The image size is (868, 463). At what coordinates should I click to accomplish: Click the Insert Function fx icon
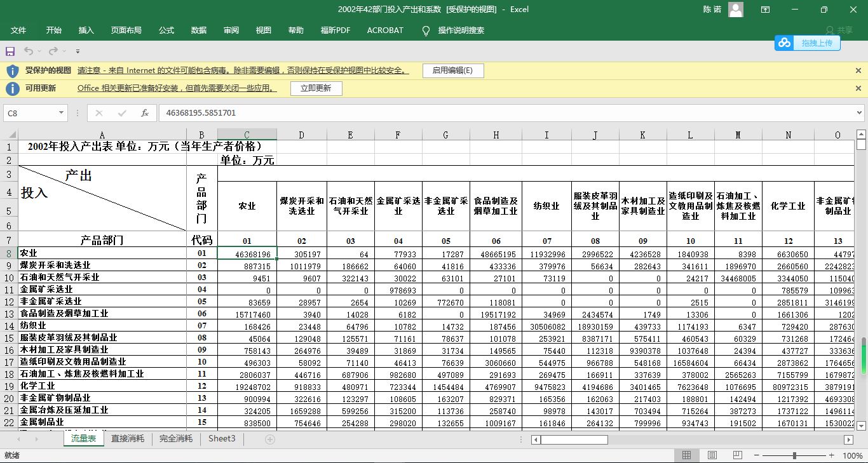[x=145, y=113]
